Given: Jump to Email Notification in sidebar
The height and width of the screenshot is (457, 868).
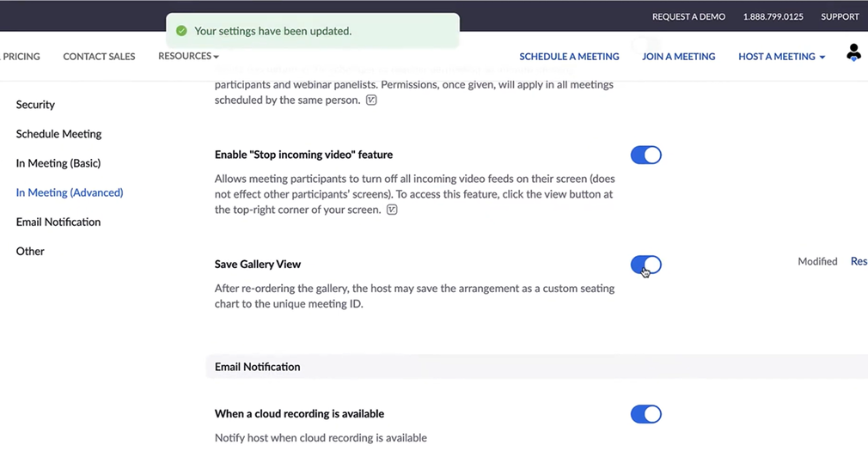Looking at the screenshot, I should 58,222.
